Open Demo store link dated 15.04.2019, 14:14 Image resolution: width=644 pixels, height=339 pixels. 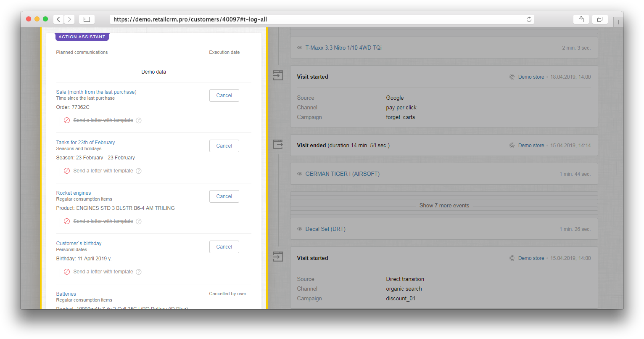pyautogui.click(x=531, y=146)
